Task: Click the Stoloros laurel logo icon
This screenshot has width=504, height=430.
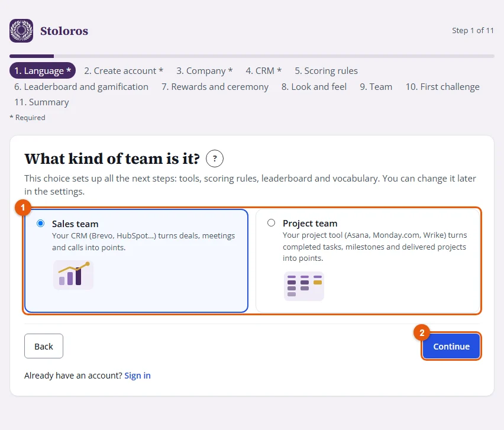Action: [x=21, y=31]
